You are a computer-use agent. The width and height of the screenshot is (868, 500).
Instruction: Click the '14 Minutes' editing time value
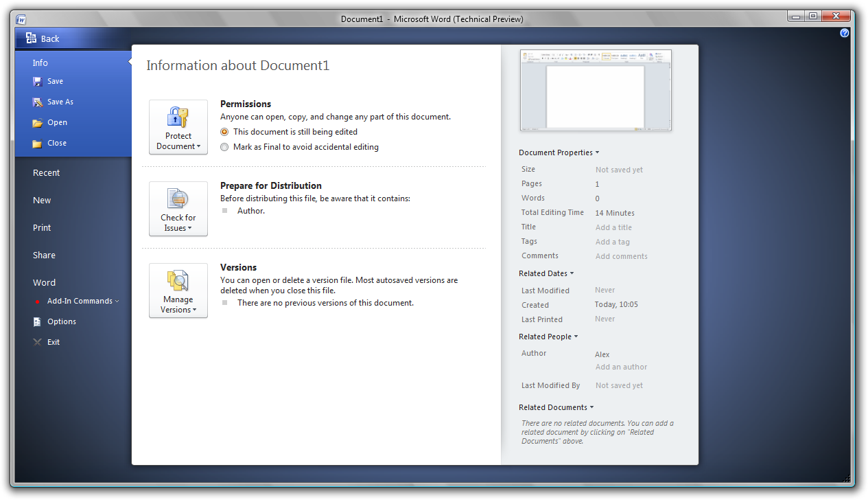(x=615, y=213)
